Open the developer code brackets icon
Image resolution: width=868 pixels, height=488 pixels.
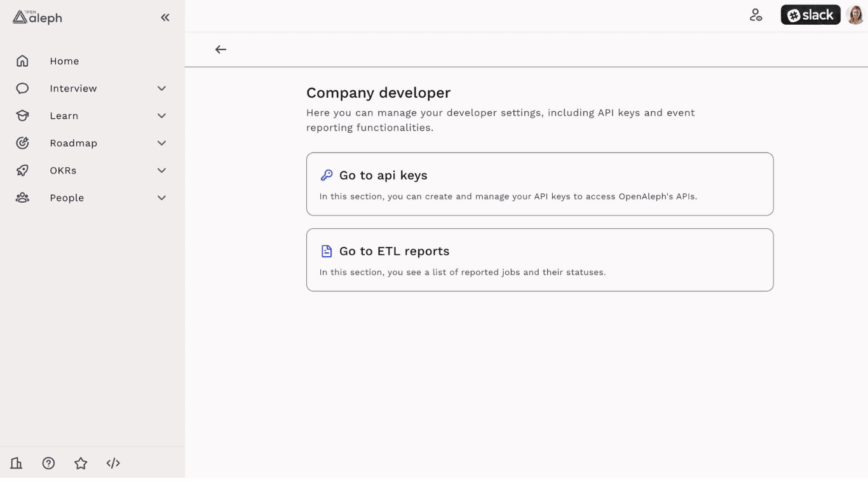point(113,463)
